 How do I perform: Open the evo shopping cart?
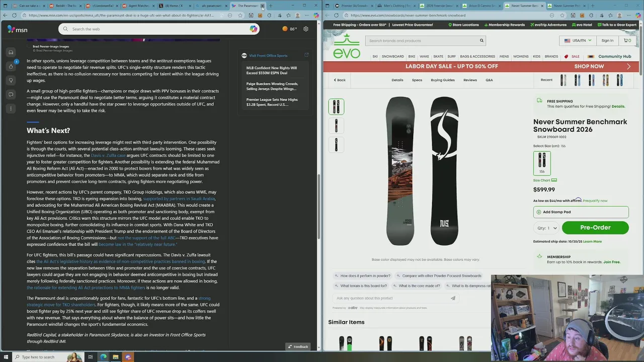tap(627, 41)
